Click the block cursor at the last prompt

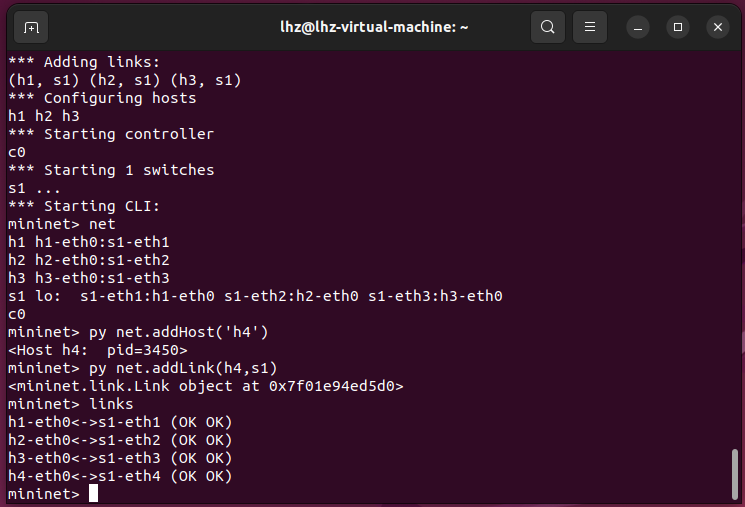click(x=93, y=494)
